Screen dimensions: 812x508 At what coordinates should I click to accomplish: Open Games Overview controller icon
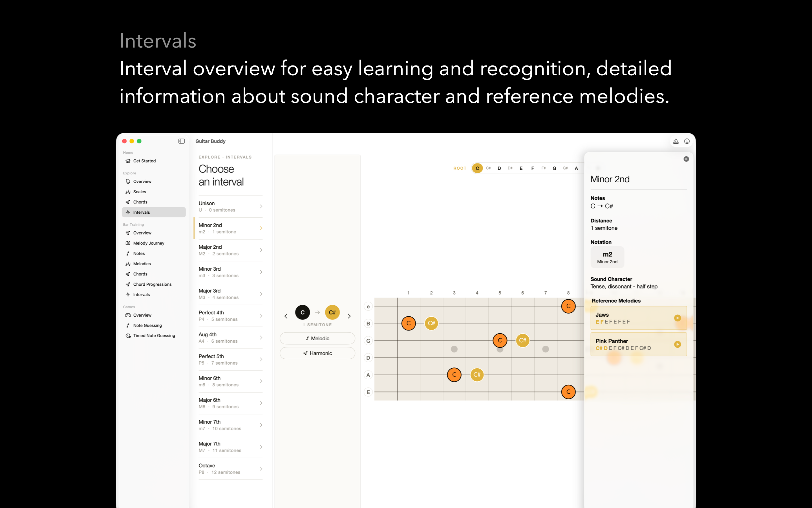point(128,315)
